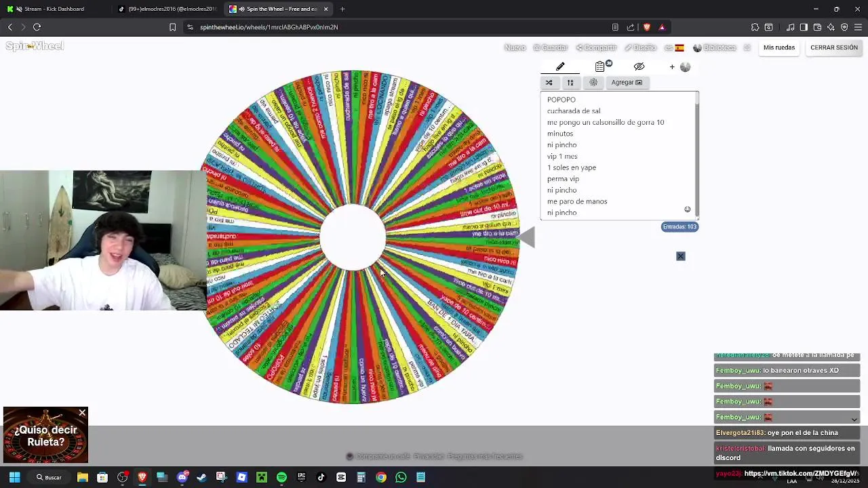Open the browser hamburger menu
The image size is (868, 488).
[858, 27]
